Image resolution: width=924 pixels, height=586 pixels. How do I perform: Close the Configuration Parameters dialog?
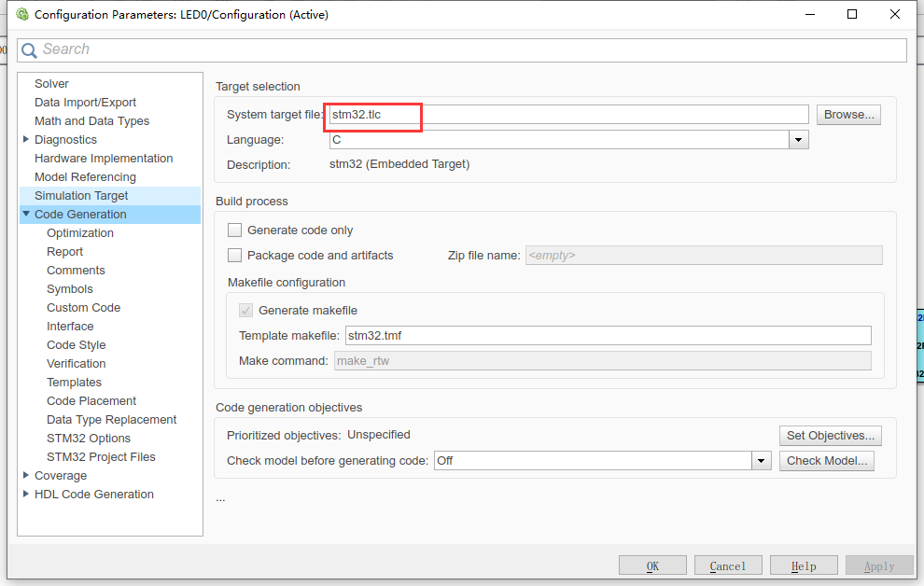pyautogui.click(x=894, y=14)
